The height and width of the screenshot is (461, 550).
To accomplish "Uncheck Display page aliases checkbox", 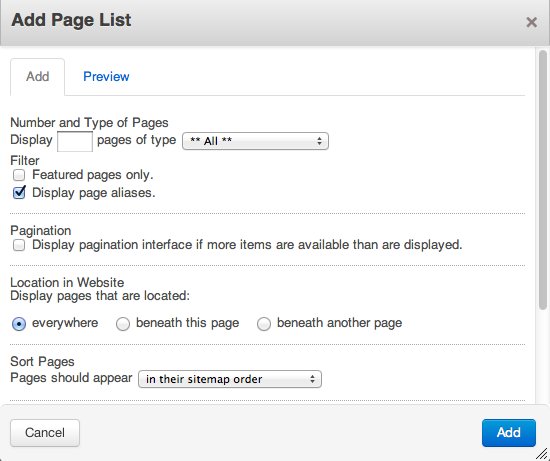I will pos(19,193).
